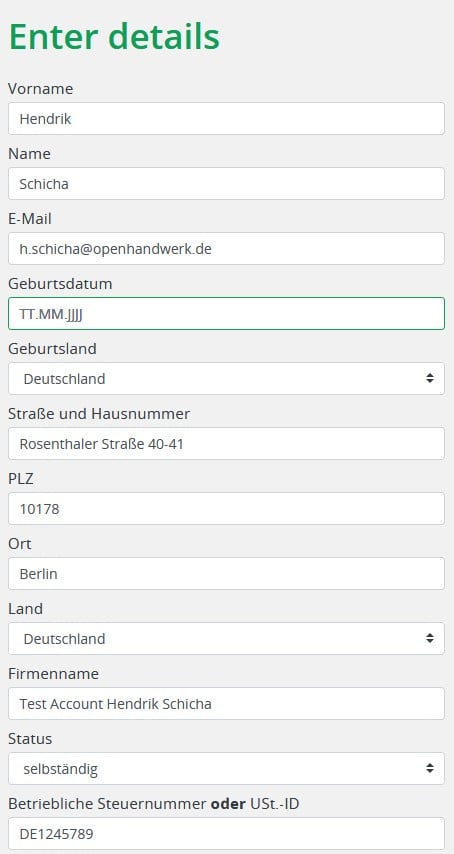Click the Land dropdown arrow icon
Viewport: 454px width, 854px height.
(430, 638)
